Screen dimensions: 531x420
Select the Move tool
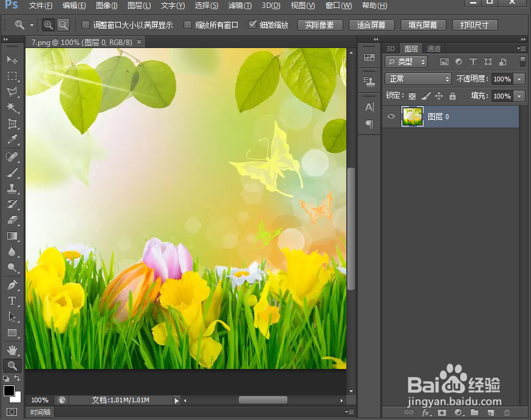click(12, 60)
